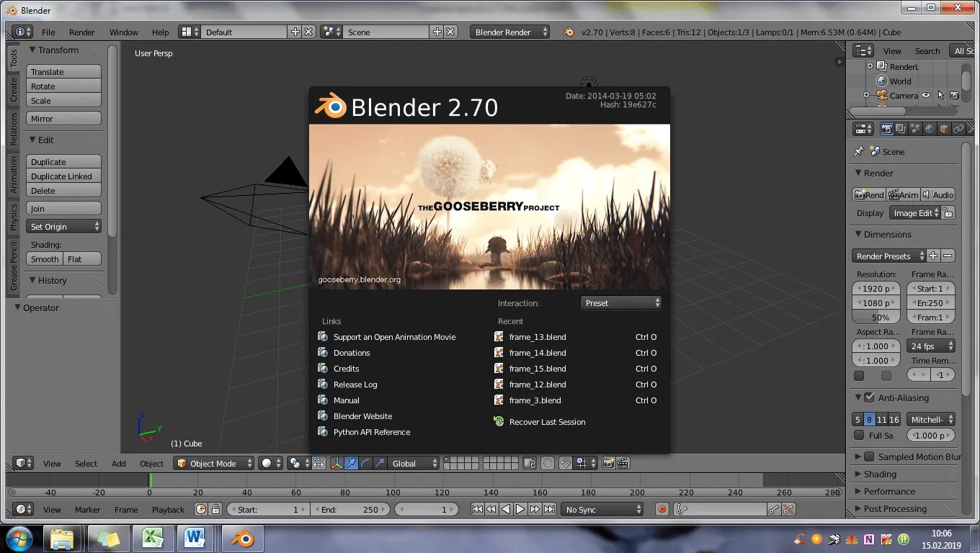
Task: Jump to the first frame
Action: (477, 509)
